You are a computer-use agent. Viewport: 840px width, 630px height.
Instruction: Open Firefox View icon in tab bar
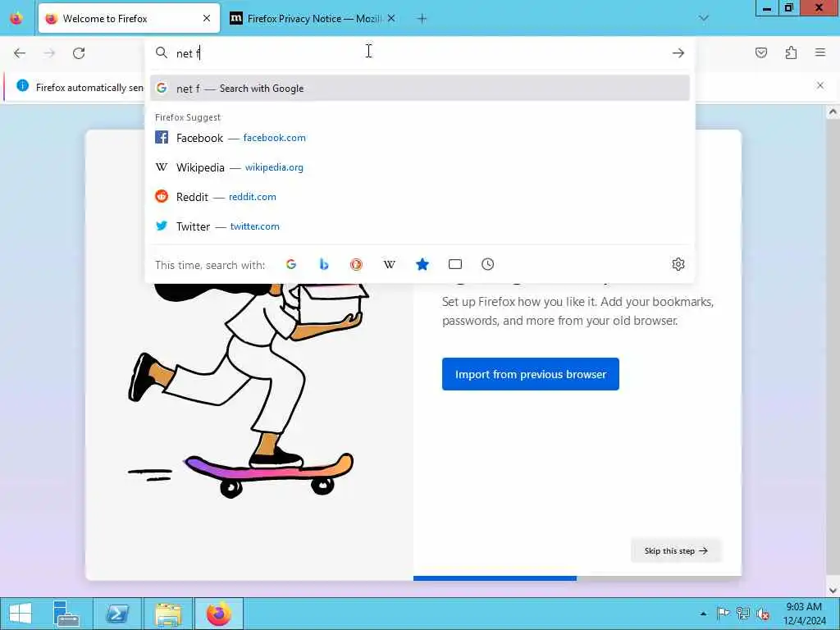tap(16, 18)
